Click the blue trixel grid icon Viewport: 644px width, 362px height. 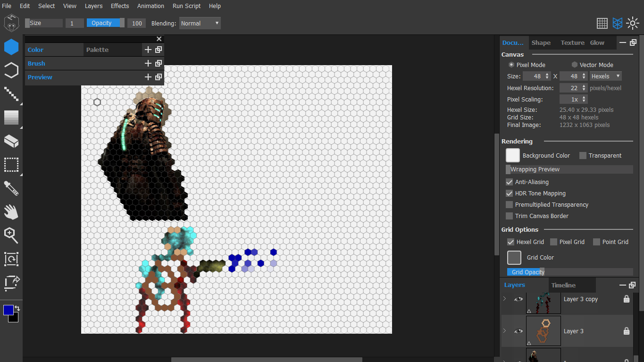pos(618,23)
